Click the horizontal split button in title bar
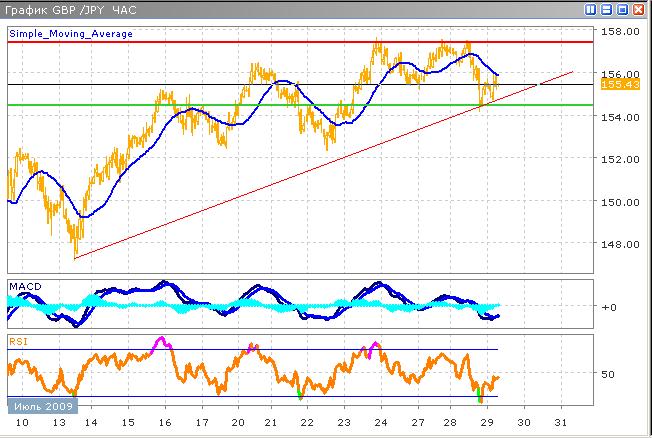 tap(608, 10)
